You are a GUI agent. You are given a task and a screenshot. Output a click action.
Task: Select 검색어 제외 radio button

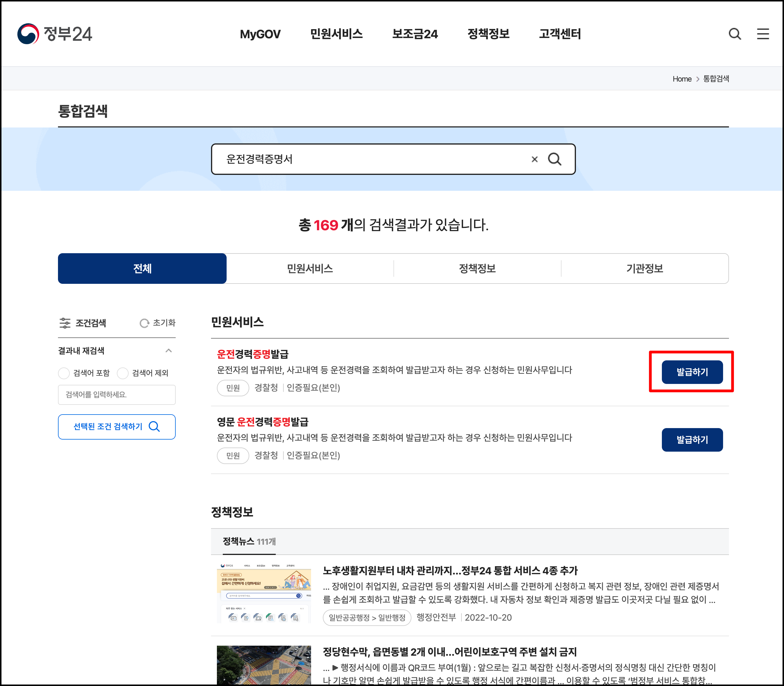122,373
